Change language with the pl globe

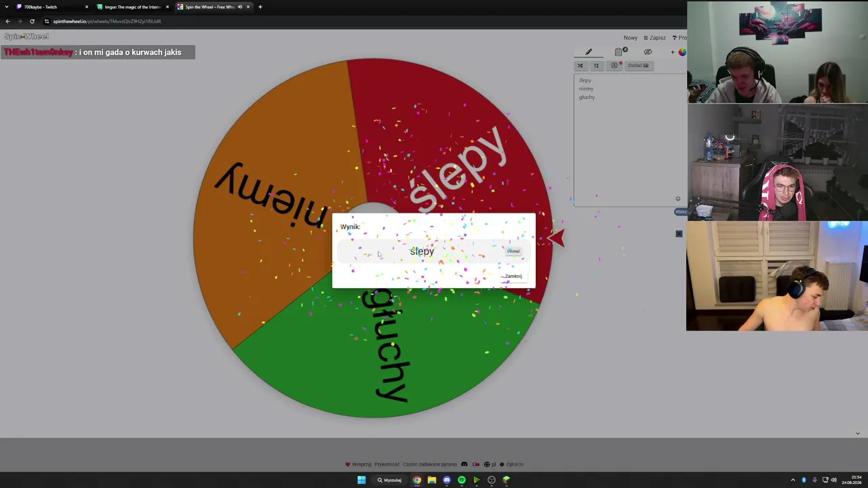490,464
